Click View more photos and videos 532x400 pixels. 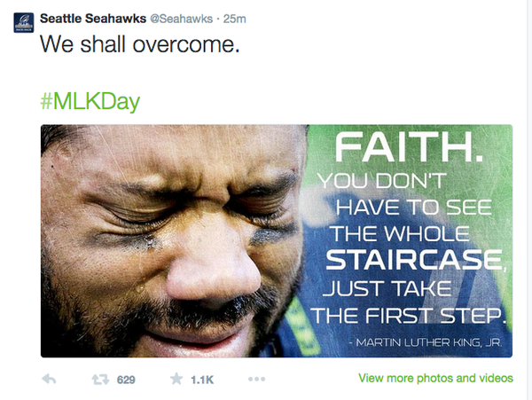pyautogui.click(x=435, y=379)
